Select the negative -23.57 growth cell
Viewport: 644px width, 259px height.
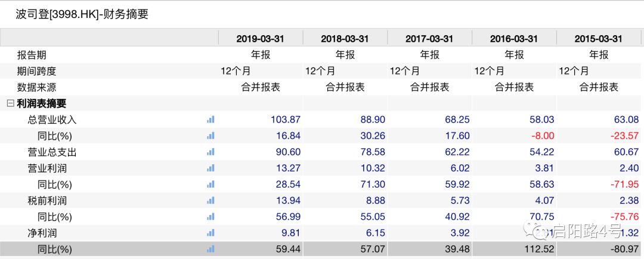[624, 136]
